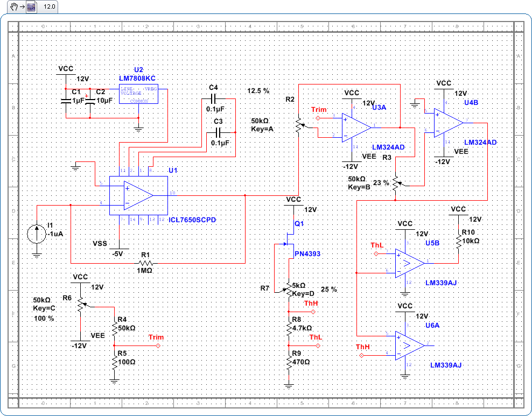Select resistor R1 (1MΩ) symbol

click(145, 263)
